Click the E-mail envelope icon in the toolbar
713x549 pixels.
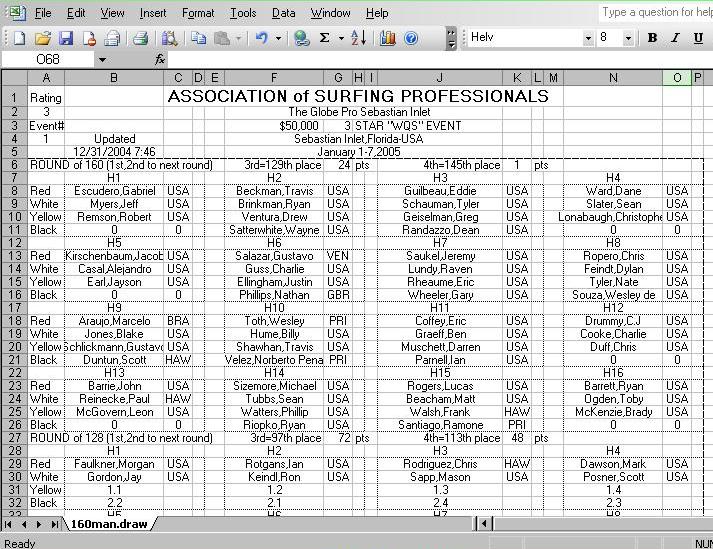tap(112, 38)
